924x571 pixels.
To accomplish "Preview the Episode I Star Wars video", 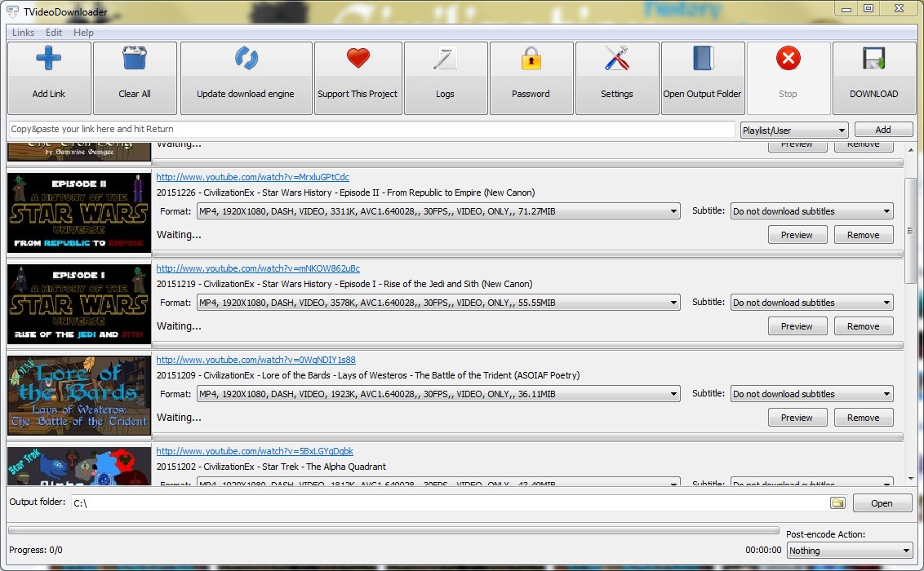I will click(797, 326).
